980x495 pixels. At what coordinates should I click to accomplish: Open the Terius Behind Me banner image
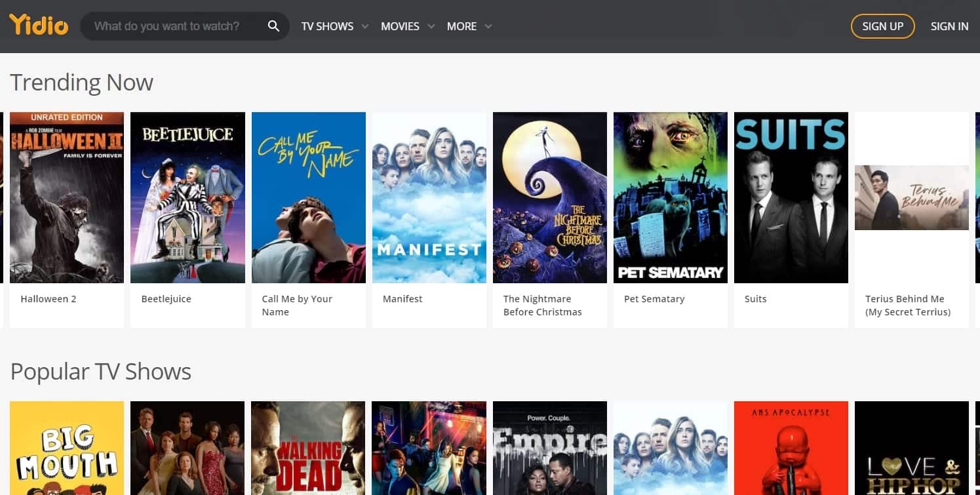[x=912, y=197]
